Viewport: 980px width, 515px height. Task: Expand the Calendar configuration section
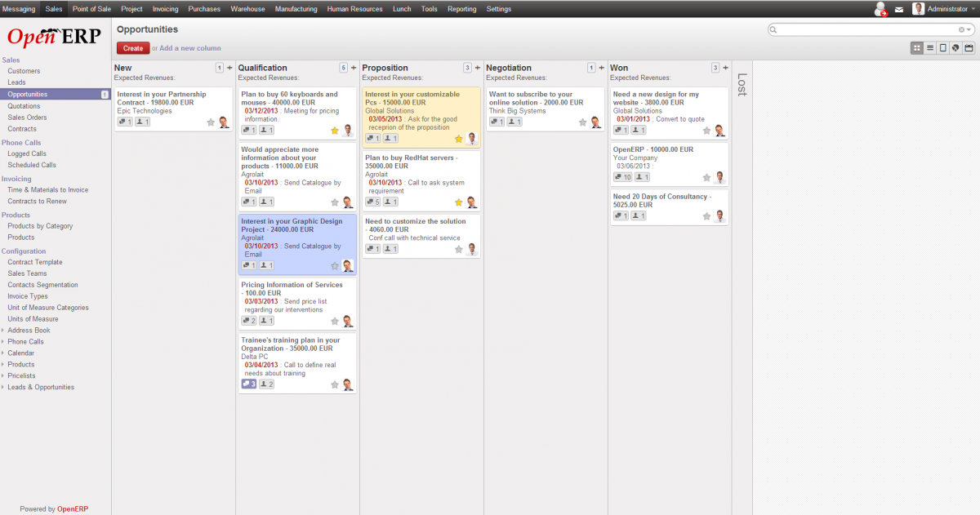pyautogui.click(x=21, y=353)
